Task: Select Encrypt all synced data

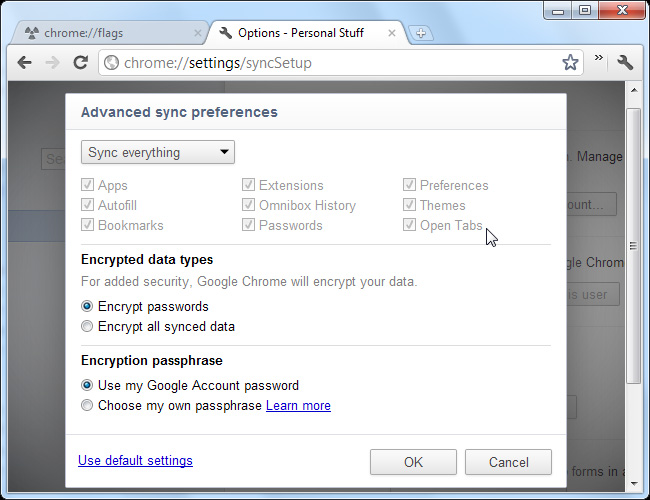Action: click(x=88, y=326)
